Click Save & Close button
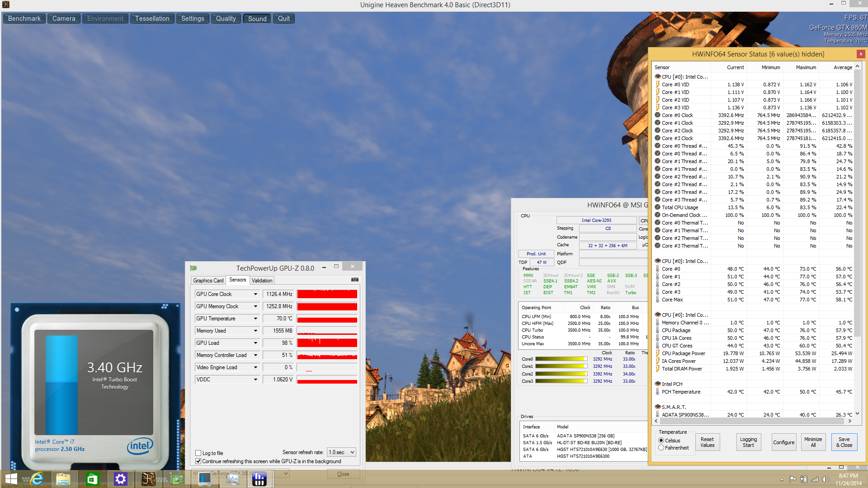Screen dimensions: 868x488 (844, 442)
